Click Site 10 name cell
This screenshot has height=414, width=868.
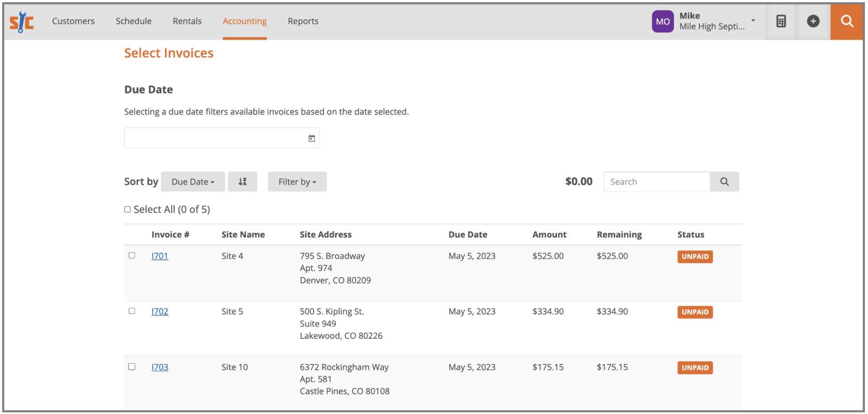pos(234,367)
